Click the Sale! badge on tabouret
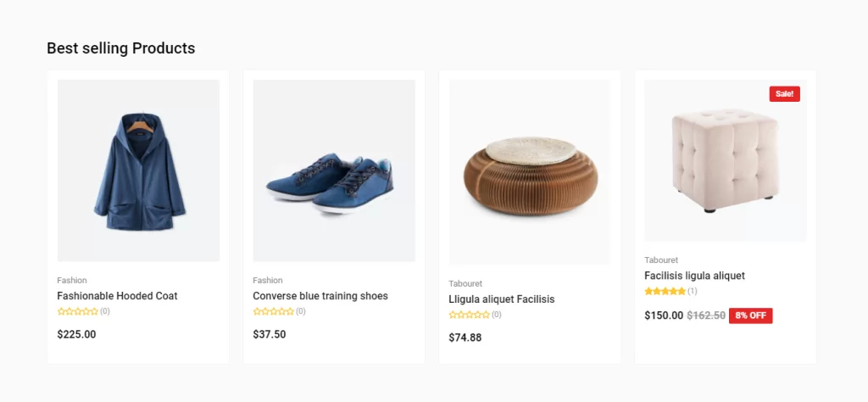Screen dimensions: 868x402 784,94
